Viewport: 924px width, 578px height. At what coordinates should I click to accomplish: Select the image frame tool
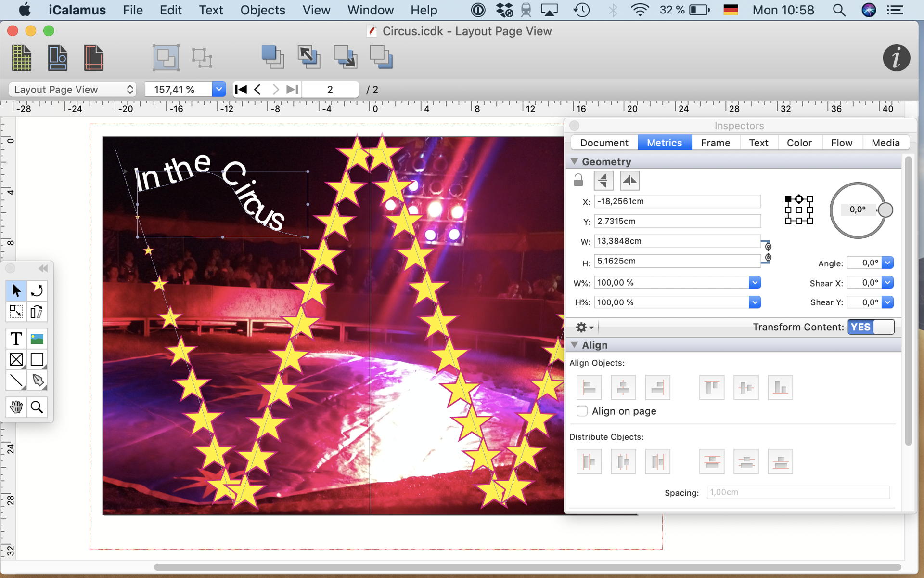click(x=37, y=339)
